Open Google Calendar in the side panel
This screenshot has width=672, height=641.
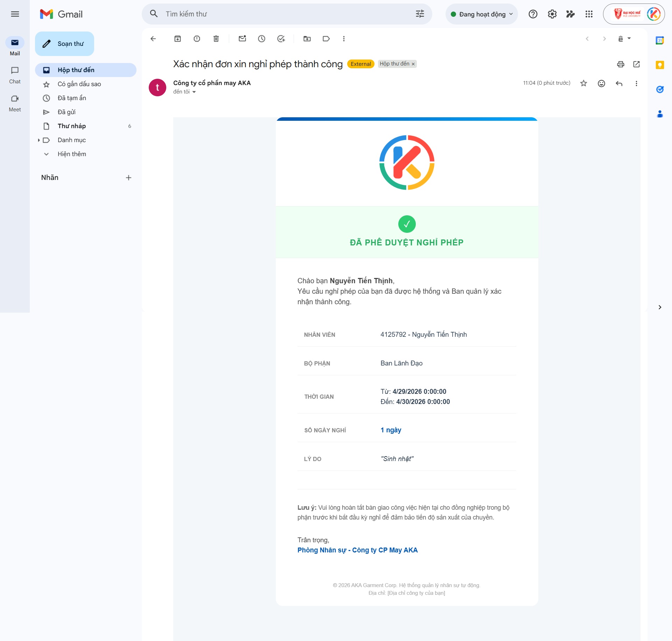660,41
